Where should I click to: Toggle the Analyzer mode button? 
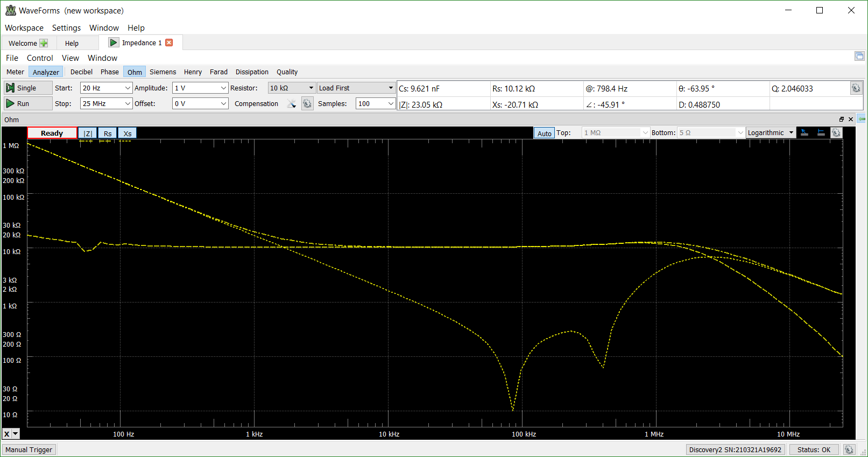[46, 72]
